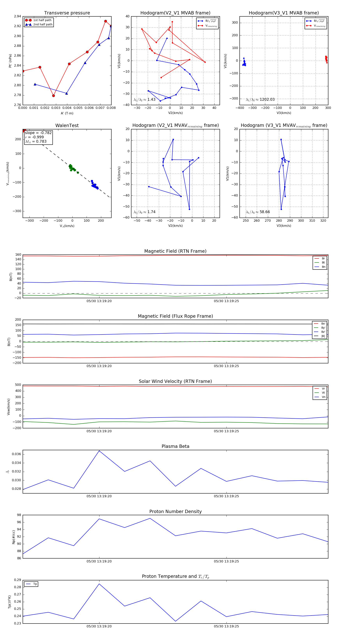This screenshot has width=351, height=644.
Task: Click the 'Solar Wind Velocity (RTN Frame)' title
Action: click(175, 382)
